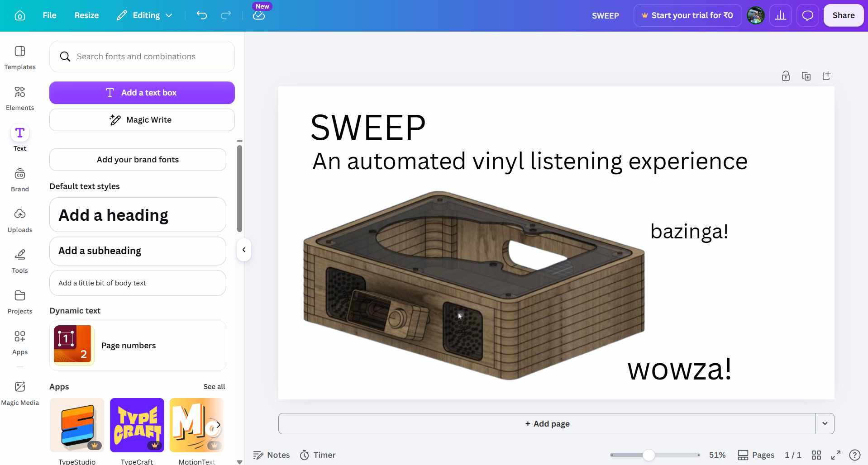Open grid view icon

(816, 455)
